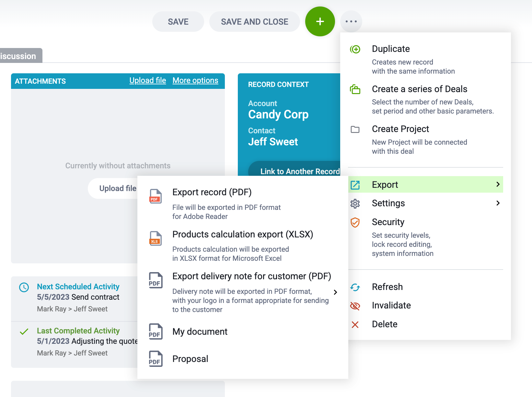The image size is (532, 397).
Task: Expand delivery note export options chevron
Action: click(335, 292)
